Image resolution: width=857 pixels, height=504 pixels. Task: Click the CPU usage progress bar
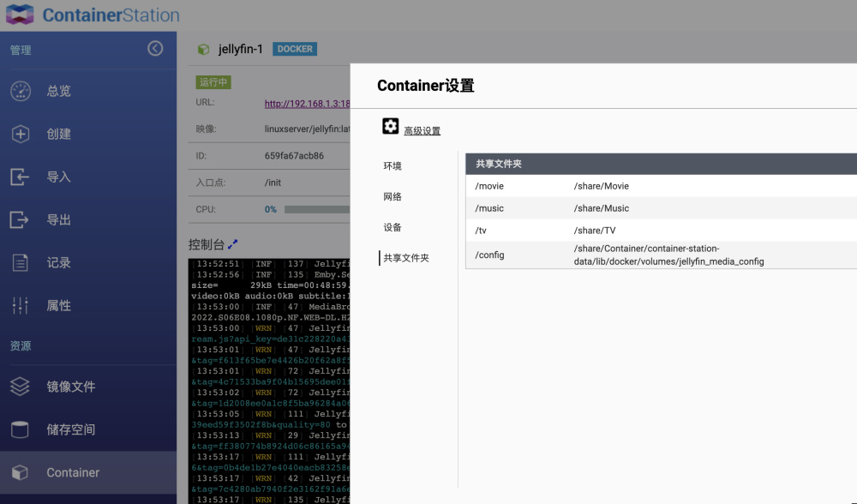click(317, 209)
